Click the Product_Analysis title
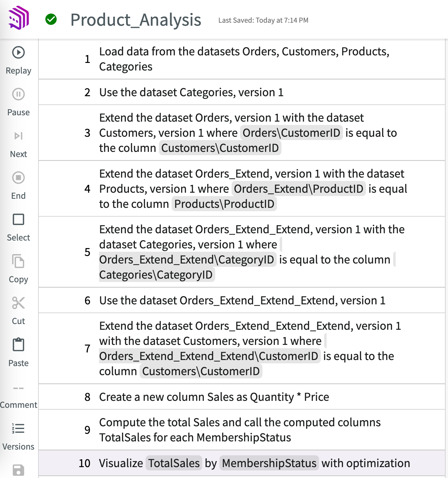The image size is (448, 478). tap(136, 20)
